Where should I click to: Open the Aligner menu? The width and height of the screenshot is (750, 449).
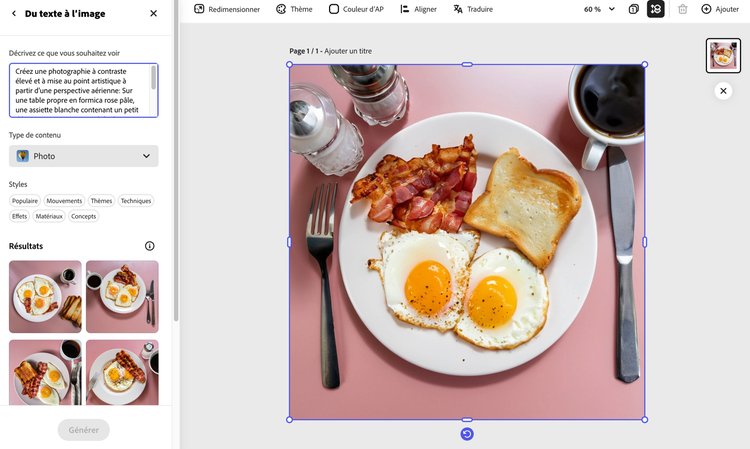coord(419,9)
